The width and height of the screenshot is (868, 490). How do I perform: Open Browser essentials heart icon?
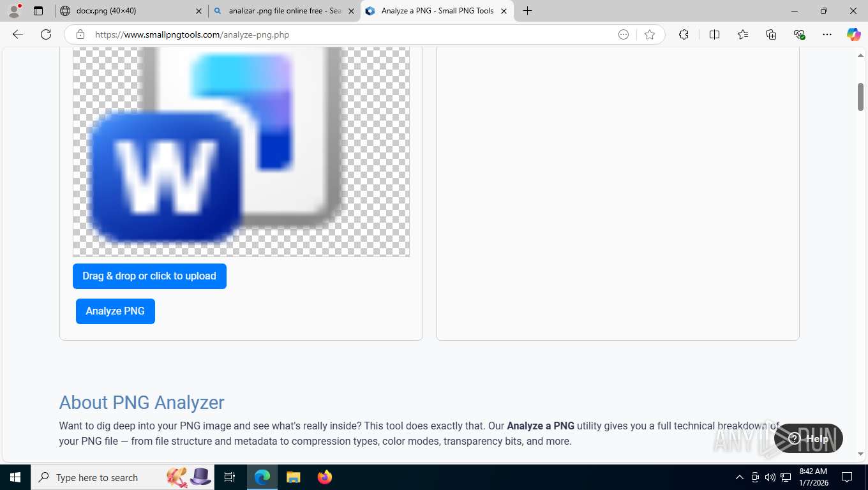(799, 34)
